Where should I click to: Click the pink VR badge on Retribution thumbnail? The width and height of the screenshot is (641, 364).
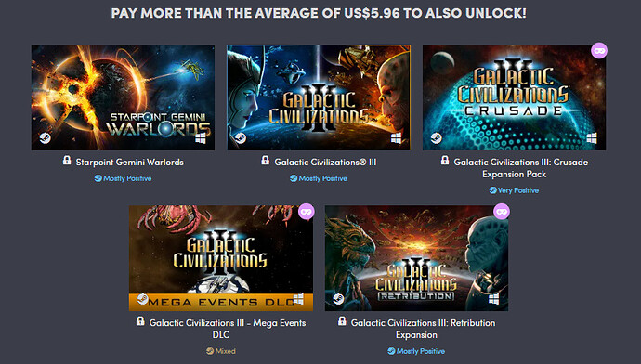[502, 212]
